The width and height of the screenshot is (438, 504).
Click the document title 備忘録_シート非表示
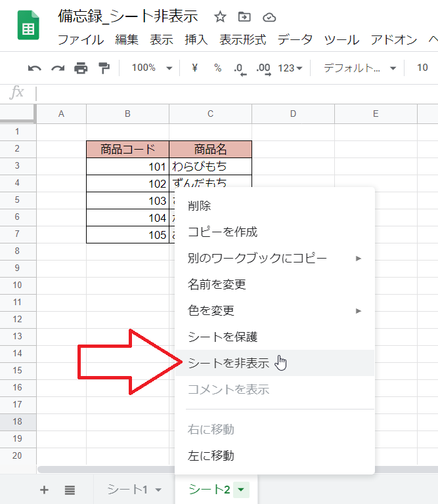pos(127,16)
